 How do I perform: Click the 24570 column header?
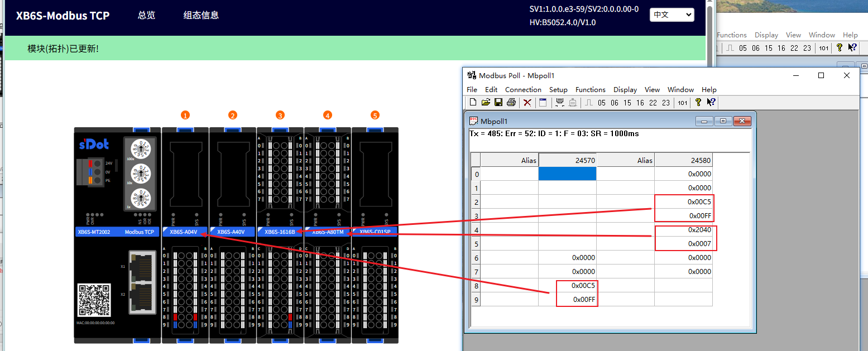pyautogui.click(x=567, y=160)
